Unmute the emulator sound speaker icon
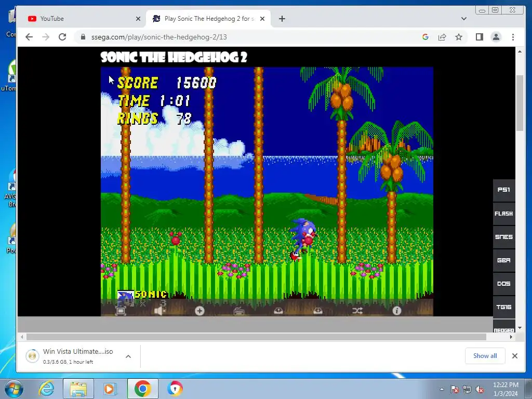Screen dimensions: 532x399 point(160,311)
